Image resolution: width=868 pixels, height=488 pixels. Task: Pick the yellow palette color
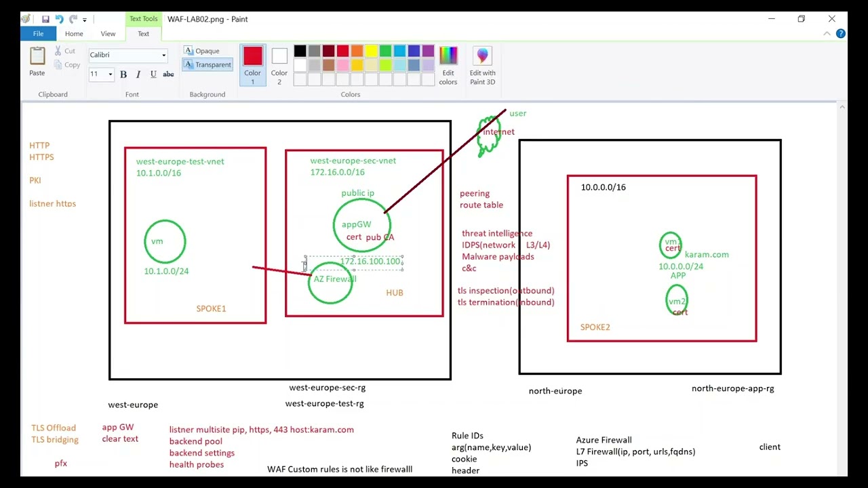pyautogui.click(x=371, y=51)
